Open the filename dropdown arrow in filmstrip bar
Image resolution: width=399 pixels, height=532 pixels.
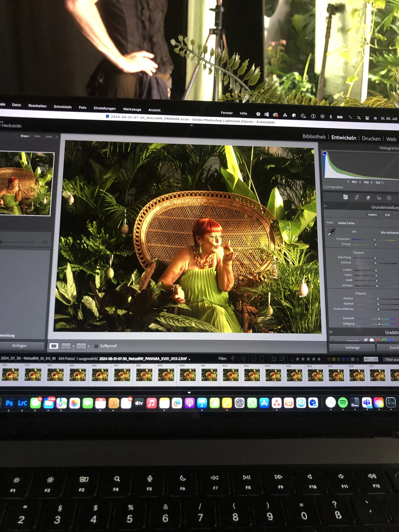[190, 359]
